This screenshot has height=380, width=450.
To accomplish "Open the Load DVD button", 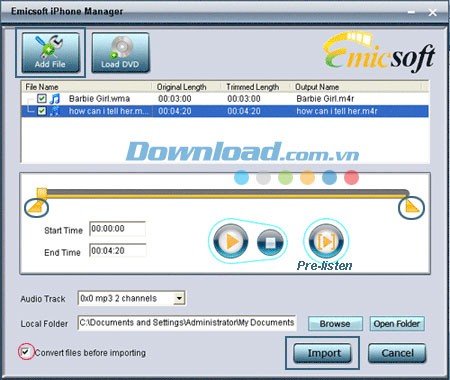I will [x=120, y=52].
